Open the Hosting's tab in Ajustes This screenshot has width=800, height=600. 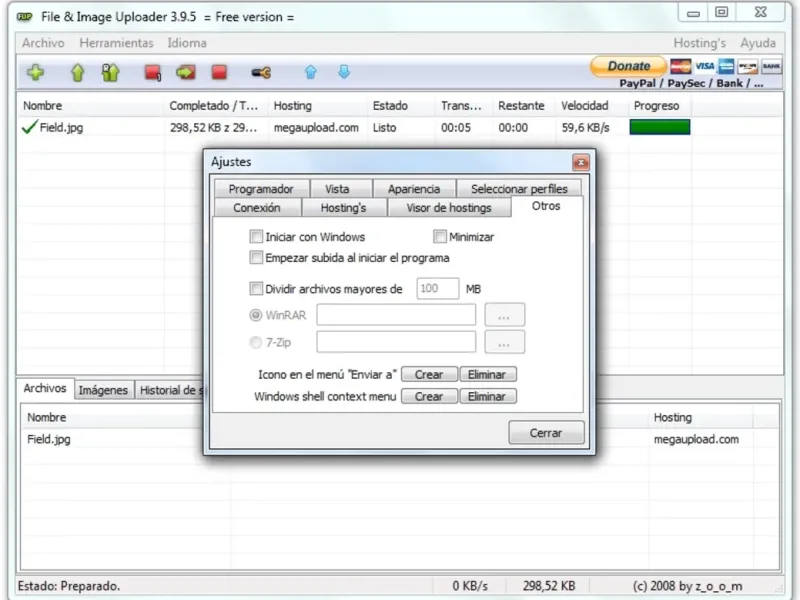343,208
